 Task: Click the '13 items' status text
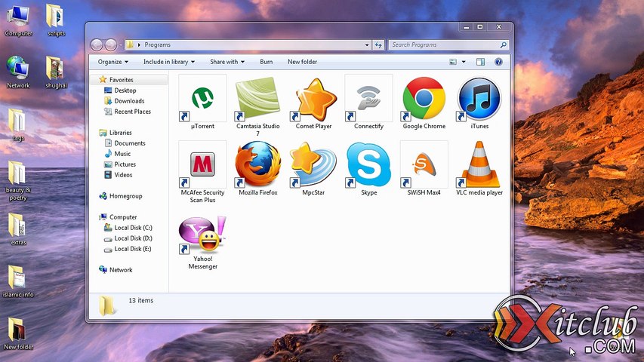[x=141, y=300]
